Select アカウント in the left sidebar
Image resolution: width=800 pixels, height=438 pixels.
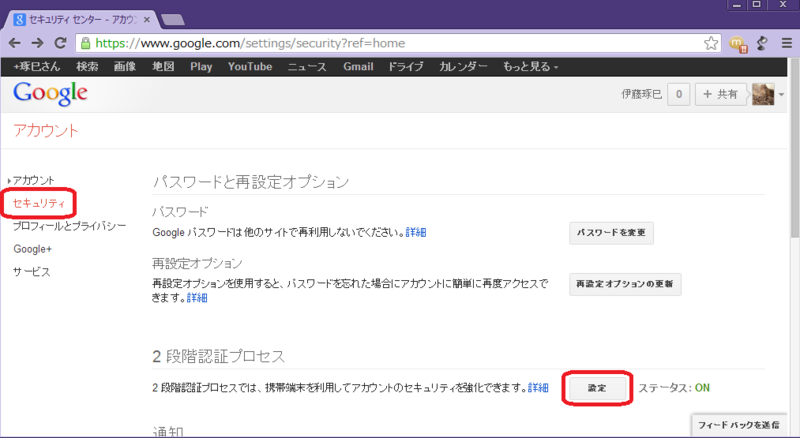(33, 180)
